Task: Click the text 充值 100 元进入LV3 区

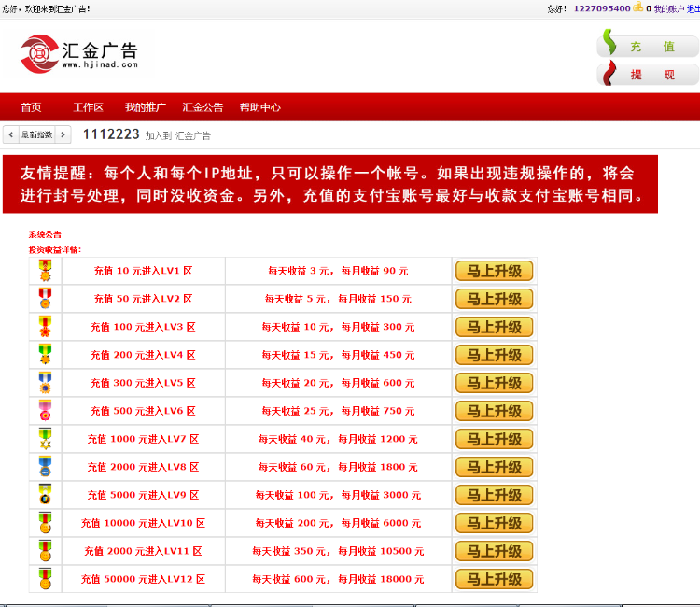Action: pos(143,327)
